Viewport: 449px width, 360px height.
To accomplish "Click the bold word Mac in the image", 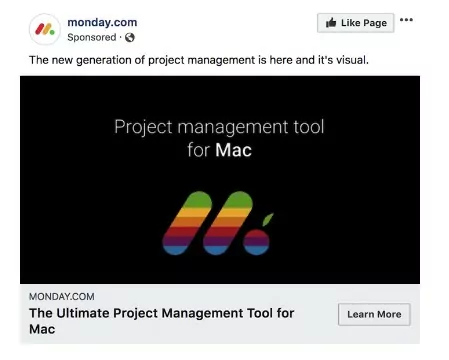I will coord(233,150).
